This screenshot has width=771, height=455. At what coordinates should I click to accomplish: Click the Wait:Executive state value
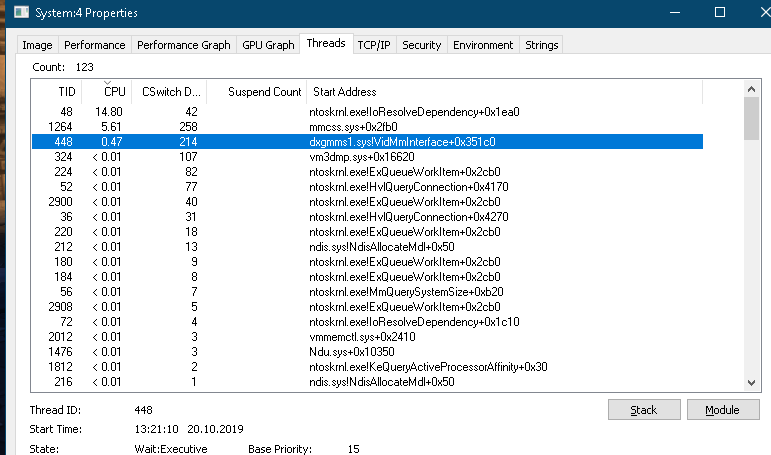click(171, 449)
